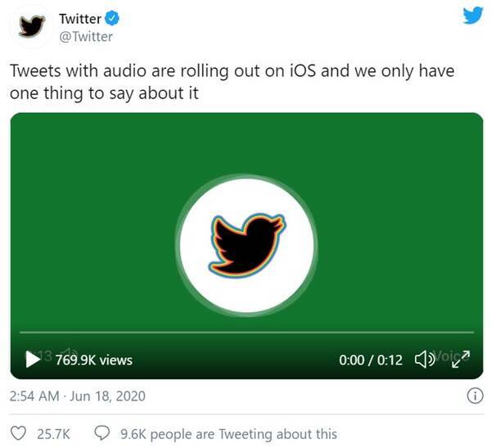This screenshot has height=448, width=491.
Task: Open the Twitter display name link
Action: coord(80,19)
